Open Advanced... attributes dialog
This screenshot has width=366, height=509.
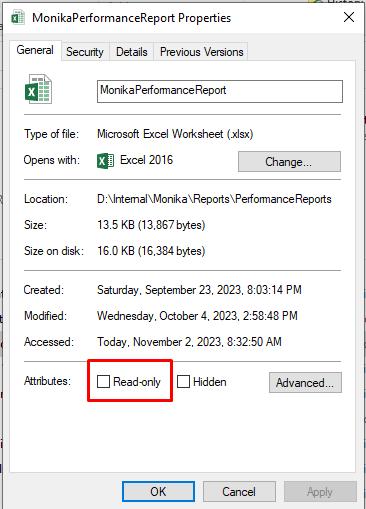(305, 382)
